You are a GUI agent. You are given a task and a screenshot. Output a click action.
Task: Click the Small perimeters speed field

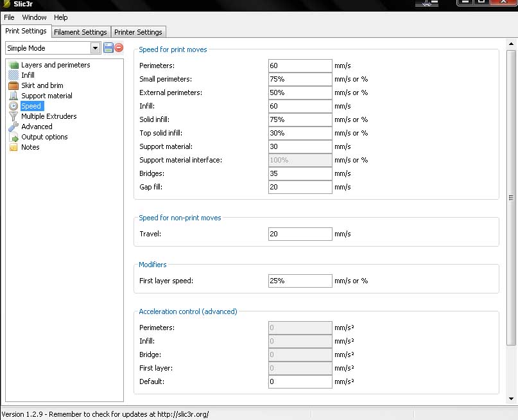click(x=300, y=79)
